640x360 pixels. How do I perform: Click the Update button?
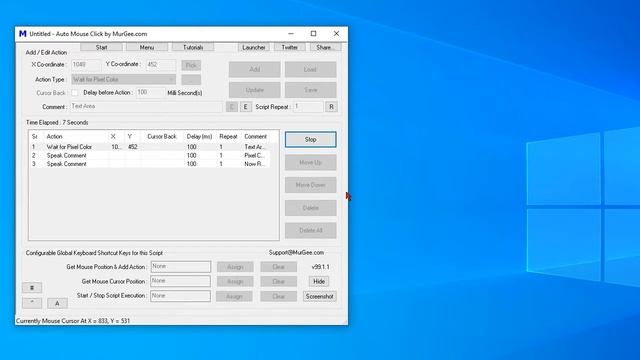[x=254, y=90]
